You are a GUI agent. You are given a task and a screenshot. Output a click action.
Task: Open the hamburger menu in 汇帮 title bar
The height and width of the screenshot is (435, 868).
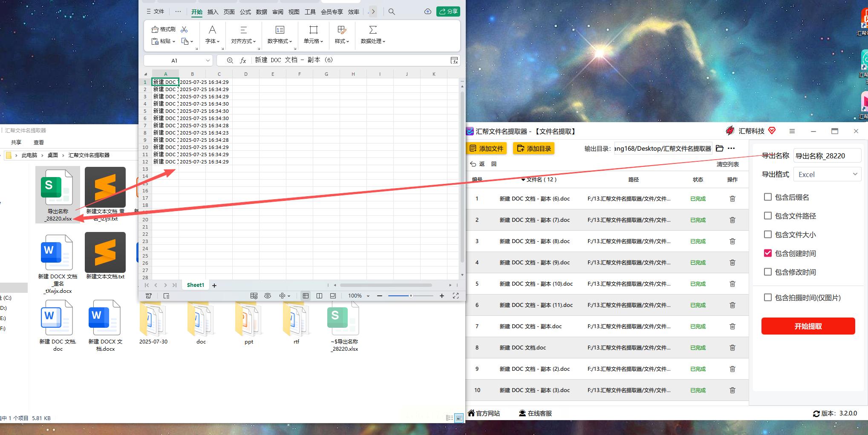(x=792, y=131)
